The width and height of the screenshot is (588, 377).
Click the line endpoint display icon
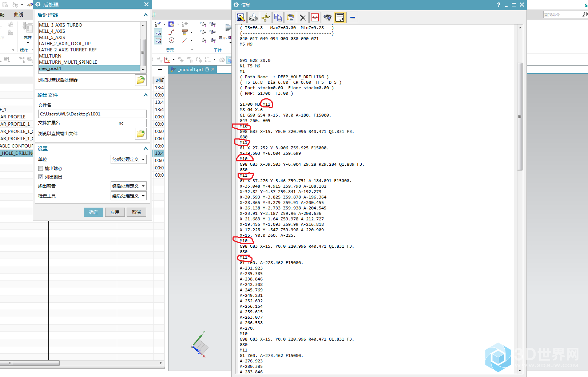coord(185,40)
